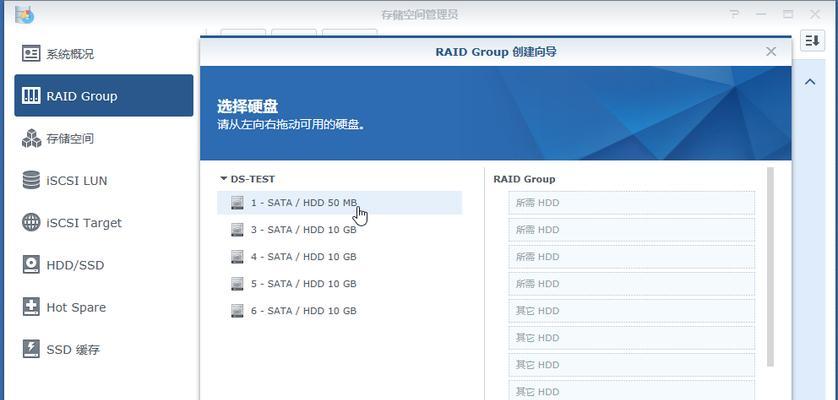The width and height of the screenshot is (838, 400).
Task: Click the 存储空间 cubes icon
Action: pyautogui.click(x=31, y=138)
